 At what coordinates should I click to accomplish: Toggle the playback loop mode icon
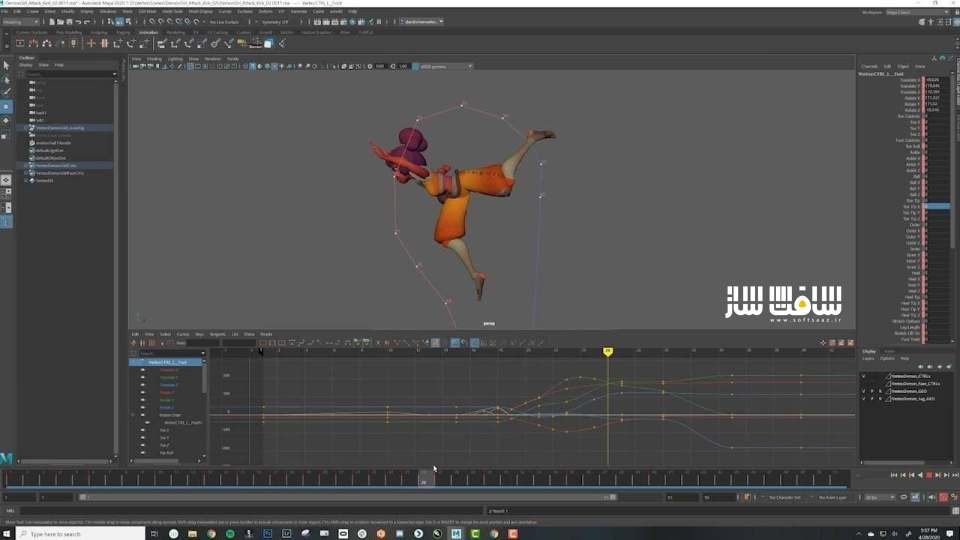click(x=904, y=497)
